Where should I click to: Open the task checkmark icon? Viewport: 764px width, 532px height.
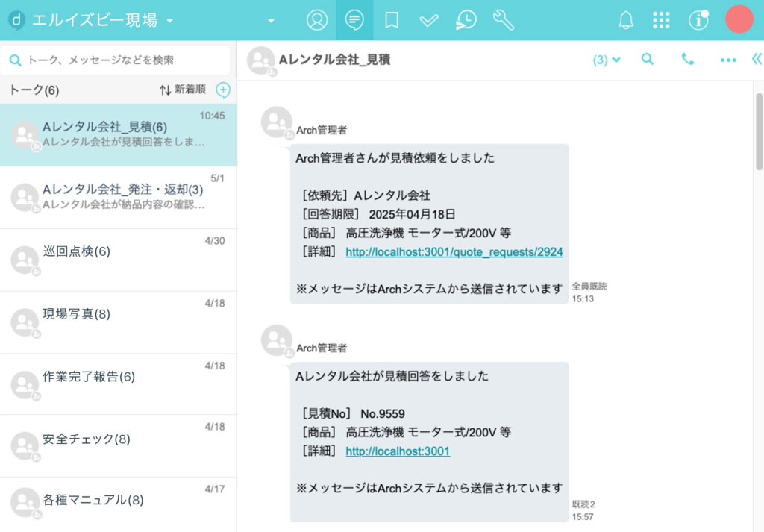pos(428,20)
